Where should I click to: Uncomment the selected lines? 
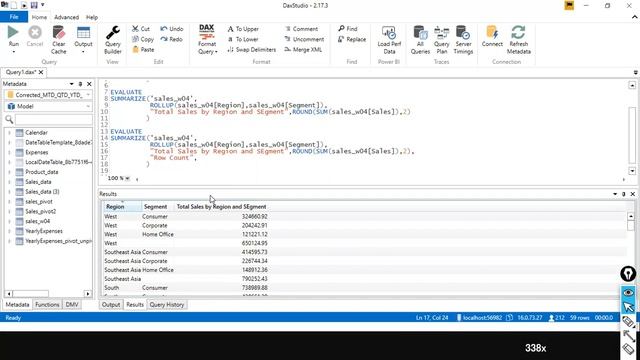(x=304, y=39)
